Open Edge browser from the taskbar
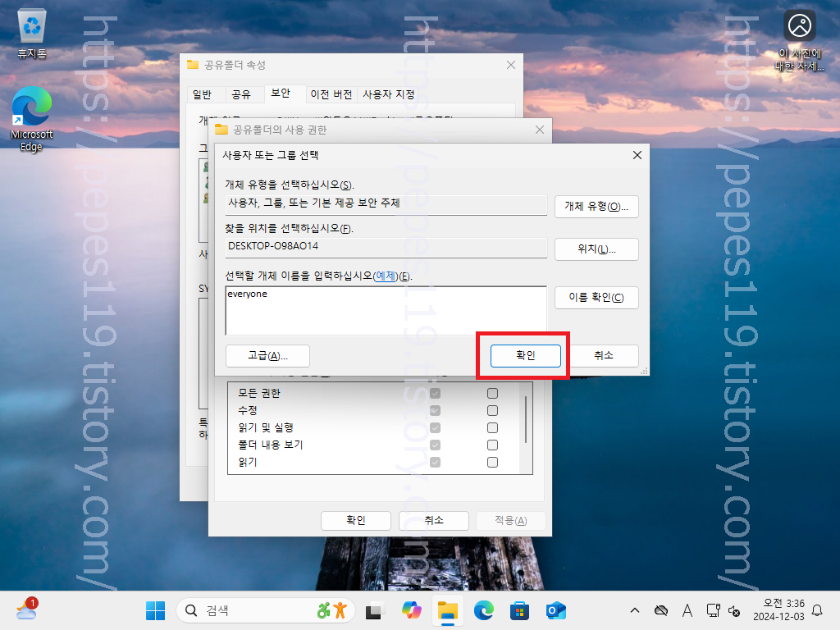This screenshot has height=630, width=840. coord(484,610)
